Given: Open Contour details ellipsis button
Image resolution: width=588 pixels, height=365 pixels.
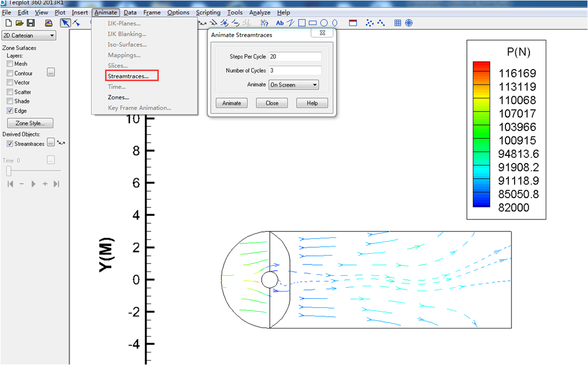Looking at the screenshot, I should 51,72.
